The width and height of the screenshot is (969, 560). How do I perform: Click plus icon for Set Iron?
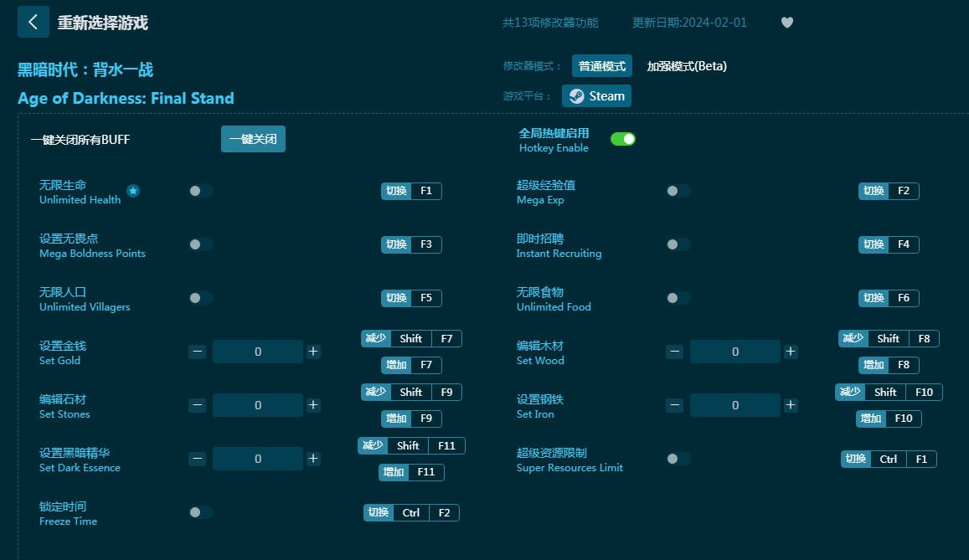(x=791, y=405)
